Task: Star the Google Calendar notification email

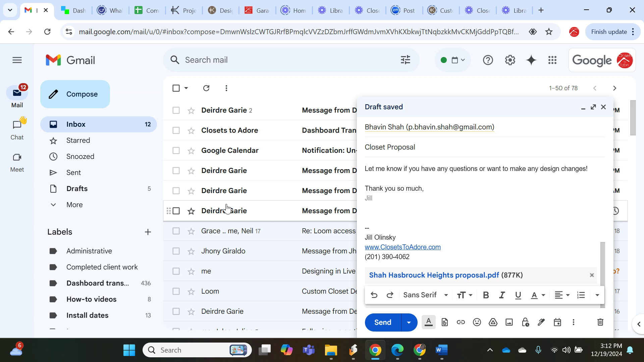Action: click(191, 151)
